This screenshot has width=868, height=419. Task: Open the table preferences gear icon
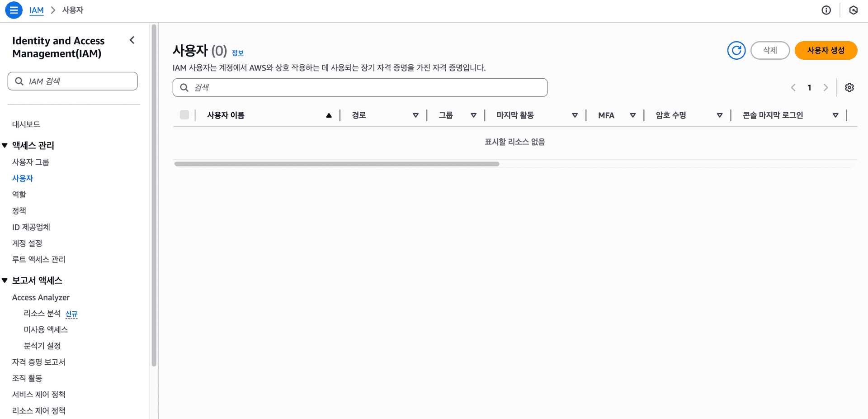point(849,87)
